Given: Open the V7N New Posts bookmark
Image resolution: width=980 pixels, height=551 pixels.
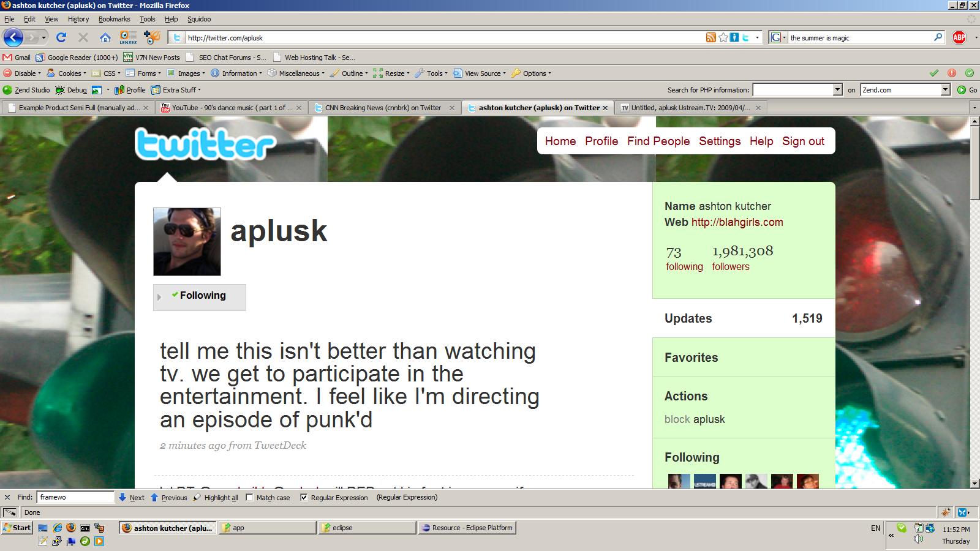Looking at the screenshot, I should [x=151, y=58].
